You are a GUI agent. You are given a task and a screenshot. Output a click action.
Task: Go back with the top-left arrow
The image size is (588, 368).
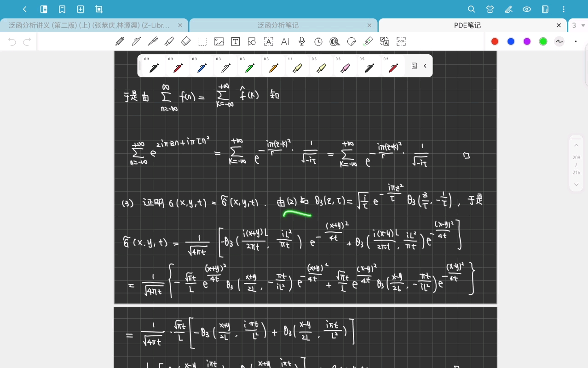pyautogui.click(x=25, y=9)
